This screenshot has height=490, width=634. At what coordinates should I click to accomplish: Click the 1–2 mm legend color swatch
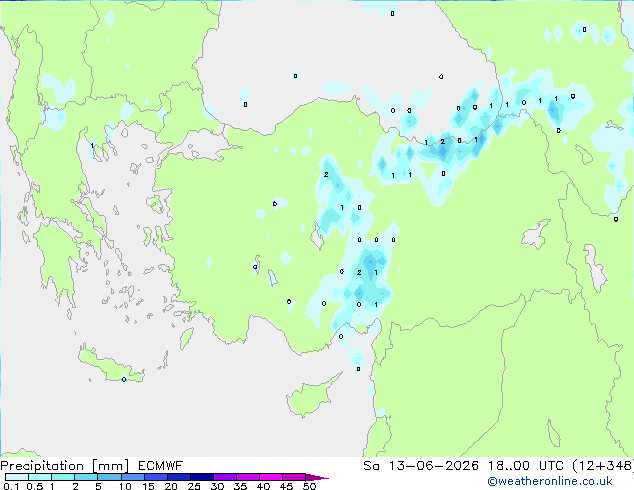pyautogui.click(x=63, y=477)
